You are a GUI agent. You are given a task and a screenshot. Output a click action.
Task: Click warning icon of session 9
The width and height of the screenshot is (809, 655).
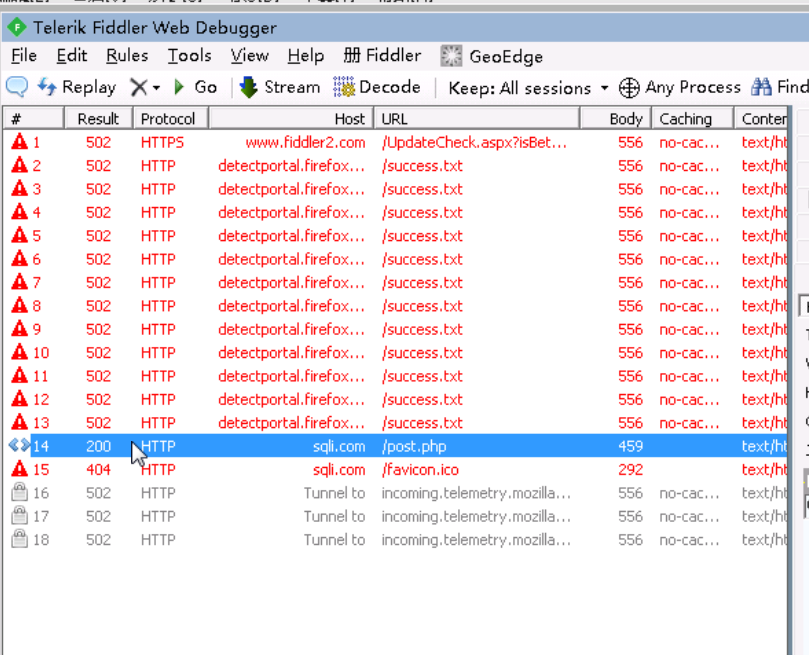click(x=20, y=329)
